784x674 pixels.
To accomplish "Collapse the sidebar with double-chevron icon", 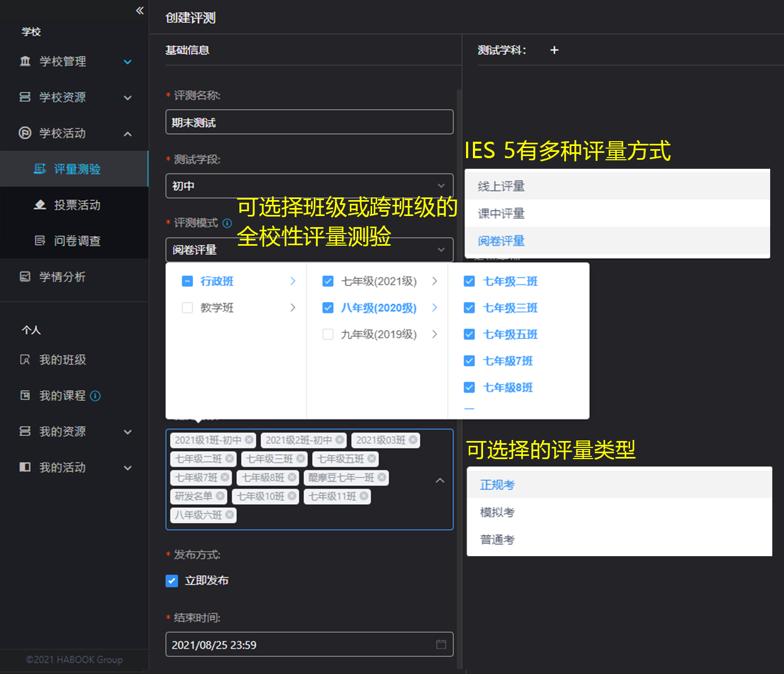I will point(140,11).
